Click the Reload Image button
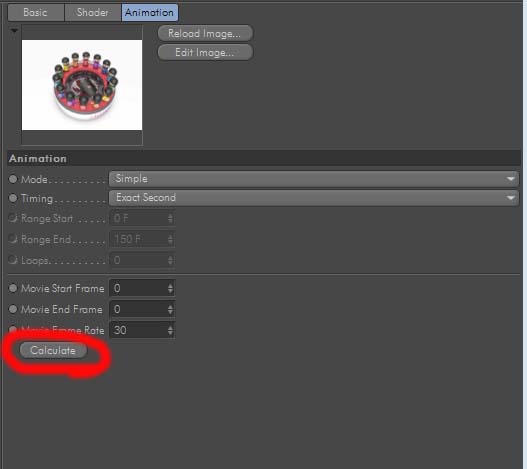 (205, 33)
